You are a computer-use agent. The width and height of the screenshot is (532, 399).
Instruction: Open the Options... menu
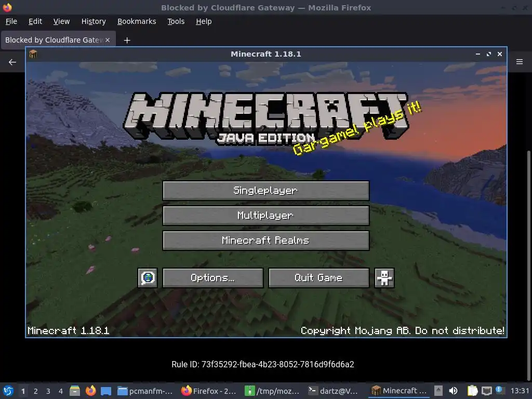point(212,278)
